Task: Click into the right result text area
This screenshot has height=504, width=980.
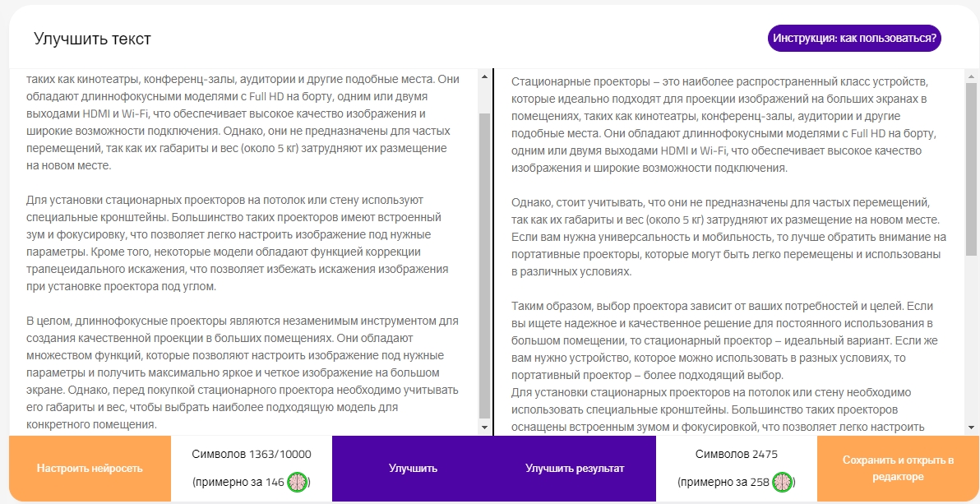Action: [x=730, y=252]
